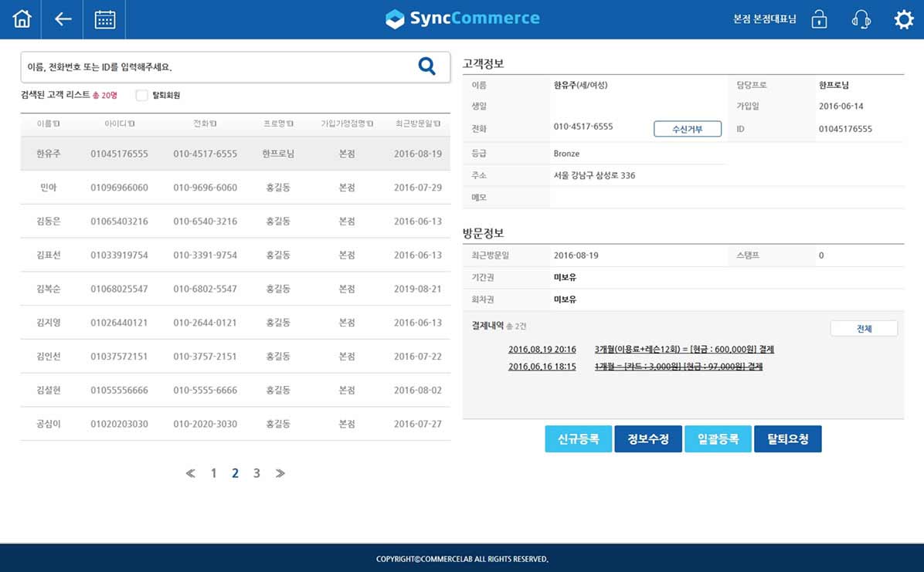Sort list by 최근방문일 column header

417,124
